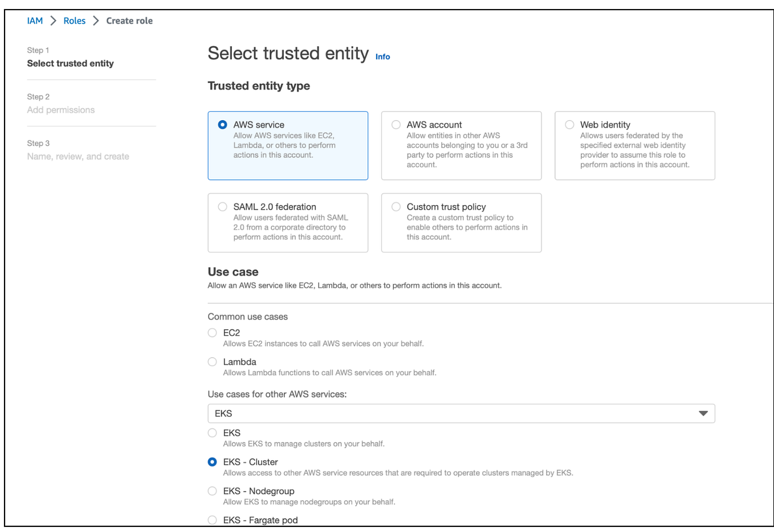Open the Info link beside the heading
Viewport: 774px width, 532px height.
pos(382,56)
